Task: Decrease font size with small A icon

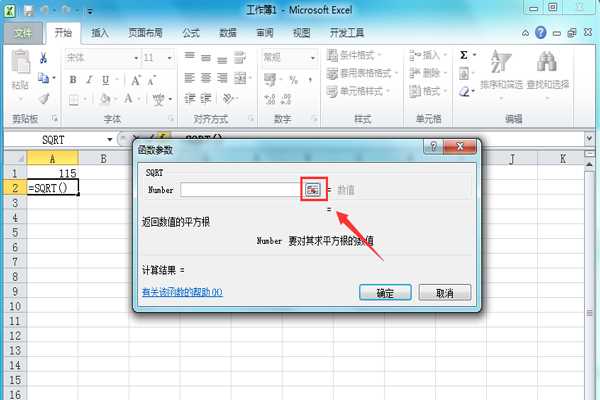Action: 152,81
